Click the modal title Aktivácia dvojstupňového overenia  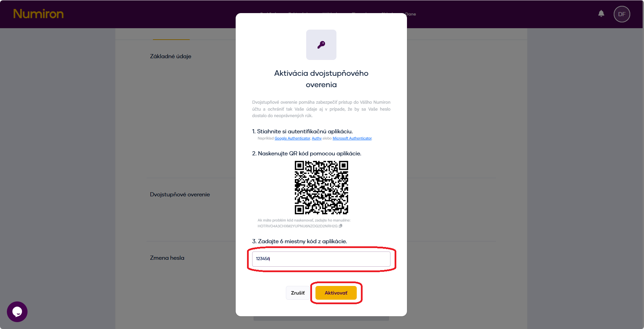[321, 79]
